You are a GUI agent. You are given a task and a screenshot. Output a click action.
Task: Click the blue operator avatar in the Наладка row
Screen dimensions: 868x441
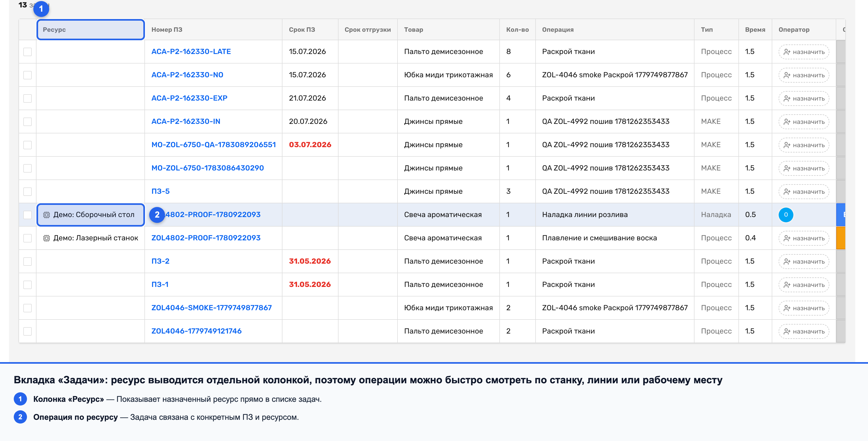click(x=786, y=215)
